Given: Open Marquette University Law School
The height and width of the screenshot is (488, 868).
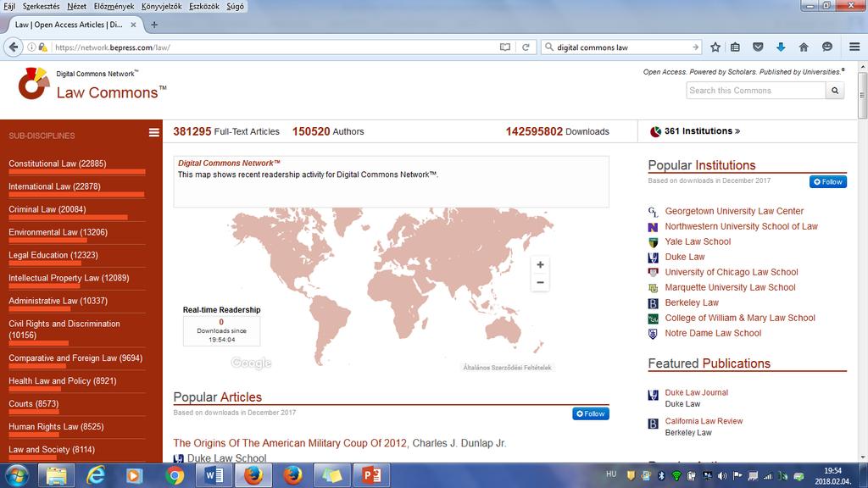Looking at the screenshot, I should pyautogui.click(x=730, y=287).
